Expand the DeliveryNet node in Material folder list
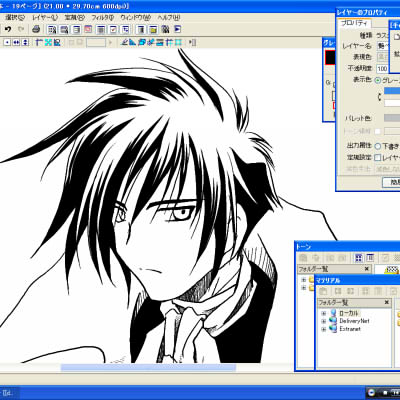The image size is (400, 400). 323,321
